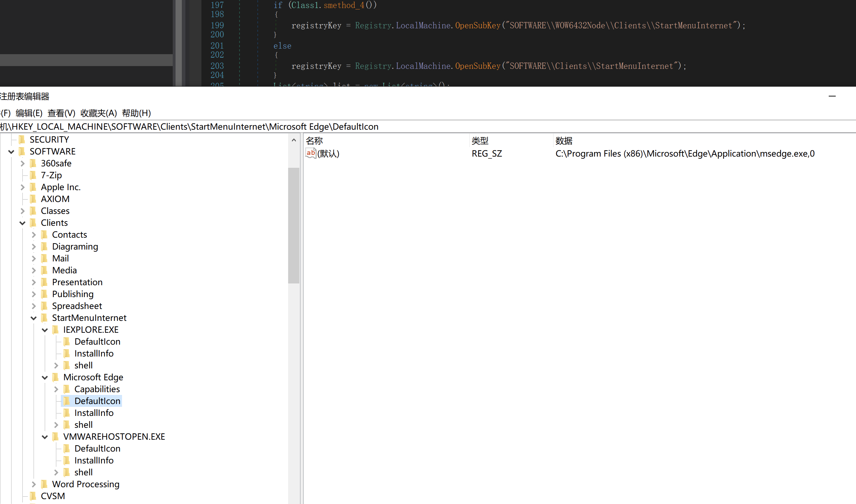Click code line 203 in editor window

coord(489,66)
